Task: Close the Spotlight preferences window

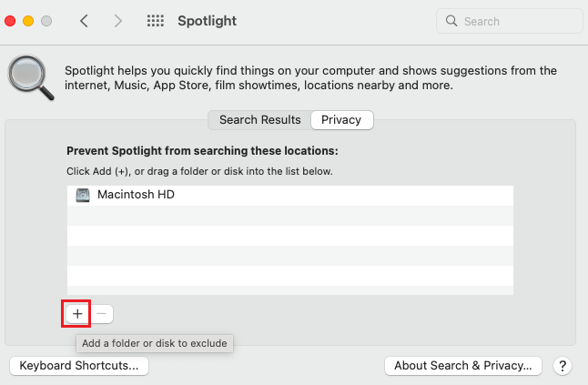Action: [x=10, y=21]
